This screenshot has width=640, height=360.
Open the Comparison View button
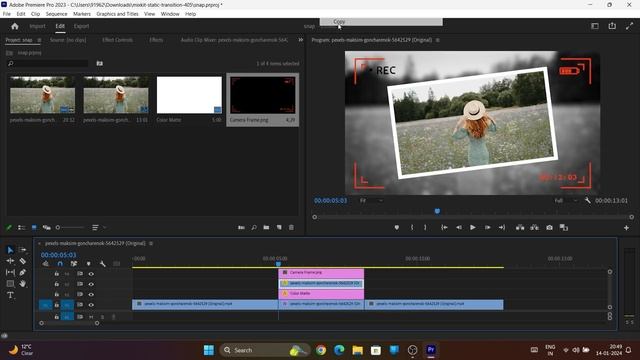(564, 228)
